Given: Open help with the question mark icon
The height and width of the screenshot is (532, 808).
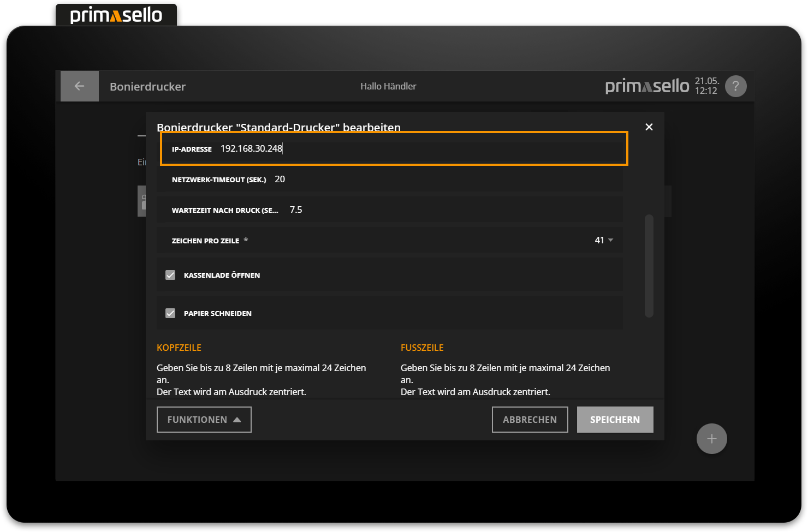Looking at the screenshot, I should [735, 86].
